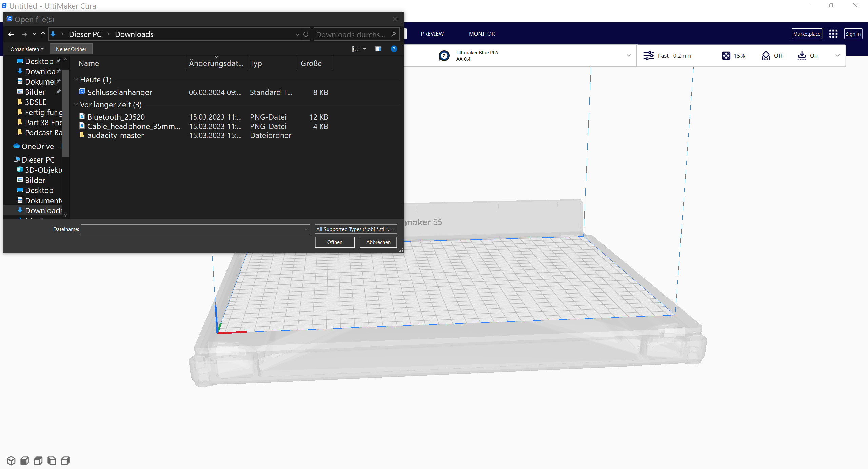Select Dieser PC in navigation tree
The width and height of the screenshot is (868, 469).
pyautogui.click(x=38, y=160)
